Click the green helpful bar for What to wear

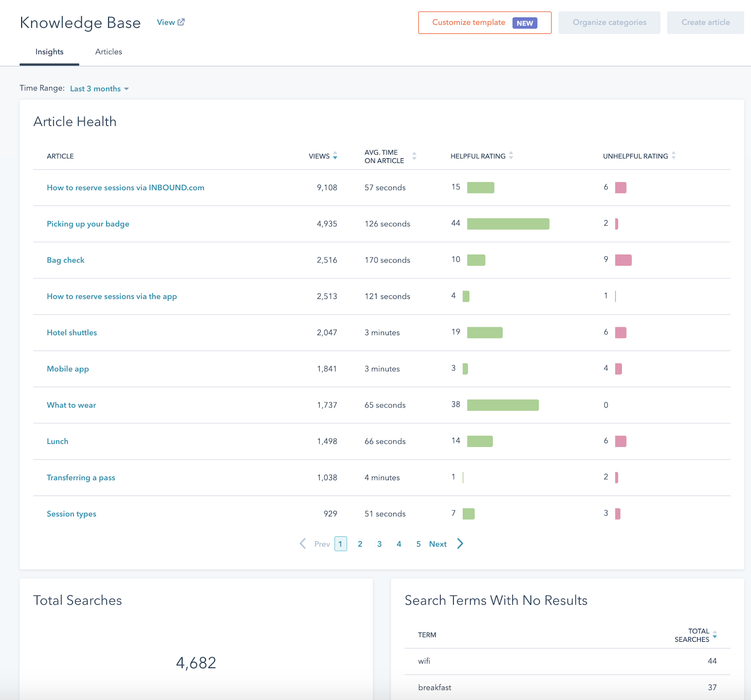click(503, 405)
